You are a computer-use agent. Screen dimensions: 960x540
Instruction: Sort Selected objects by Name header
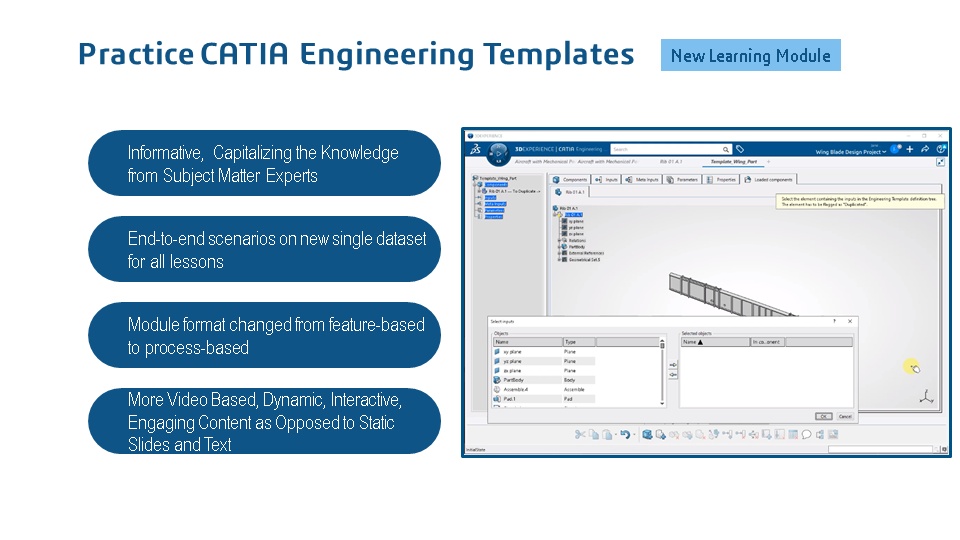pyautogui.click(x=715, y=342)
